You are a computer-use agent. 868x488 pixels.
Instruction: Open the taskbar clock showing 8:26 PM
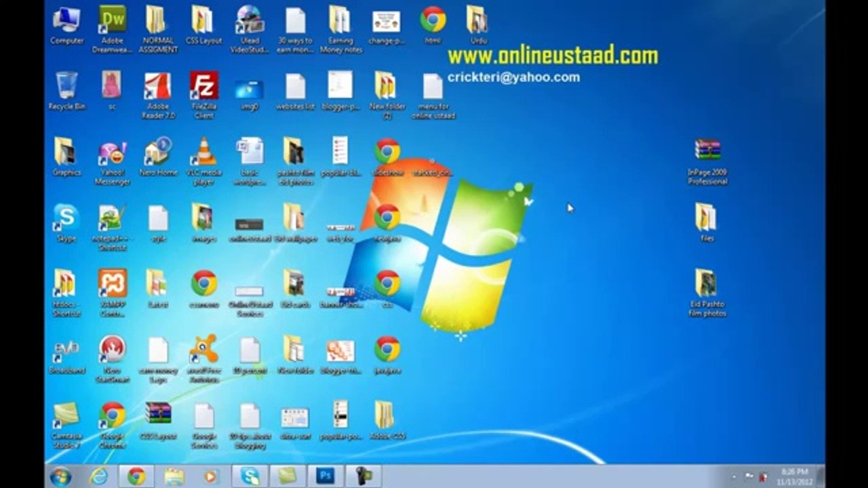click(794, 476)
